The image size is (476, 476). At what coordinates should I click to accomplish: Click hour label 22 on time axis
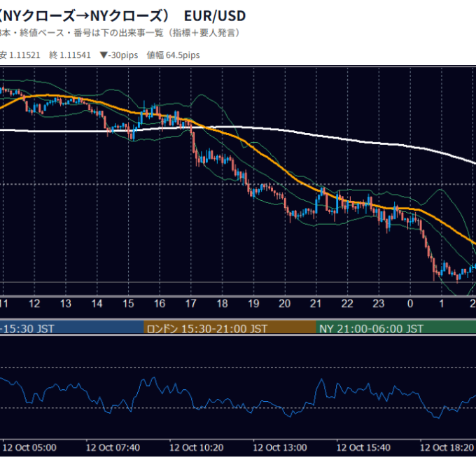(x=347, y=304)
